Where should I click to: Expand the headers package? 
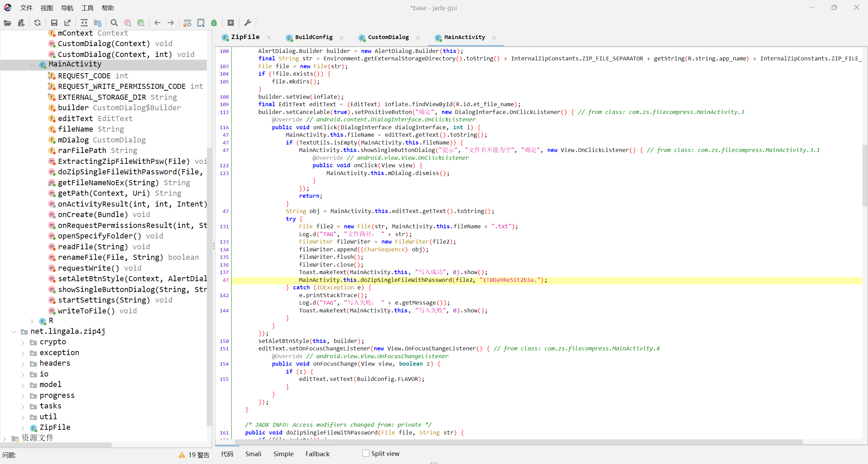point(23,364)
